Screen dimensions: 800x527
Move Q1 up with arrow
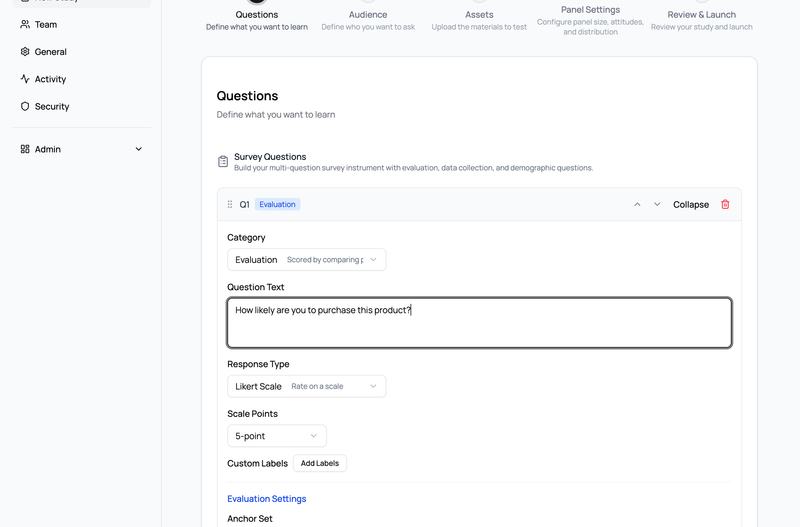637,204
